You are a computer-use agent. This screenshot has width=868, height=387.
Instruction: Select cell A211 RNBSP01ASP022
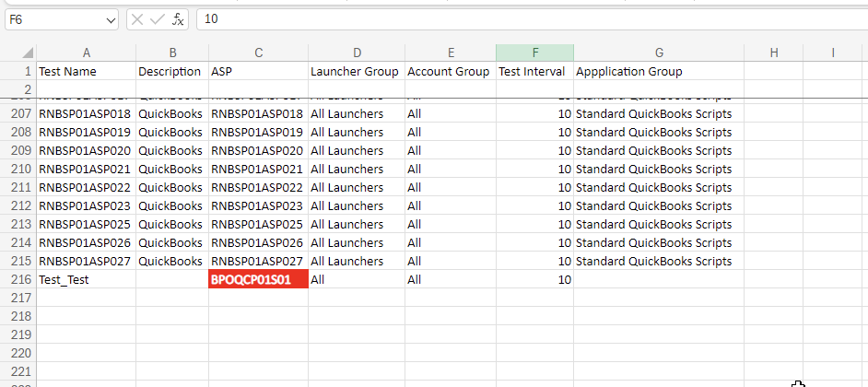coord(86,188)
